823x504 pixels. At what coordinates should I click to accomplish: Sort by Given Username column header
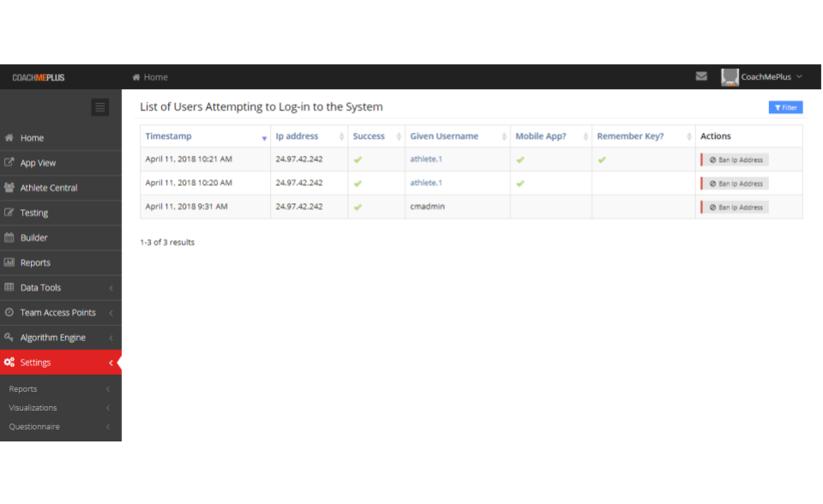(x=444, y=136)
